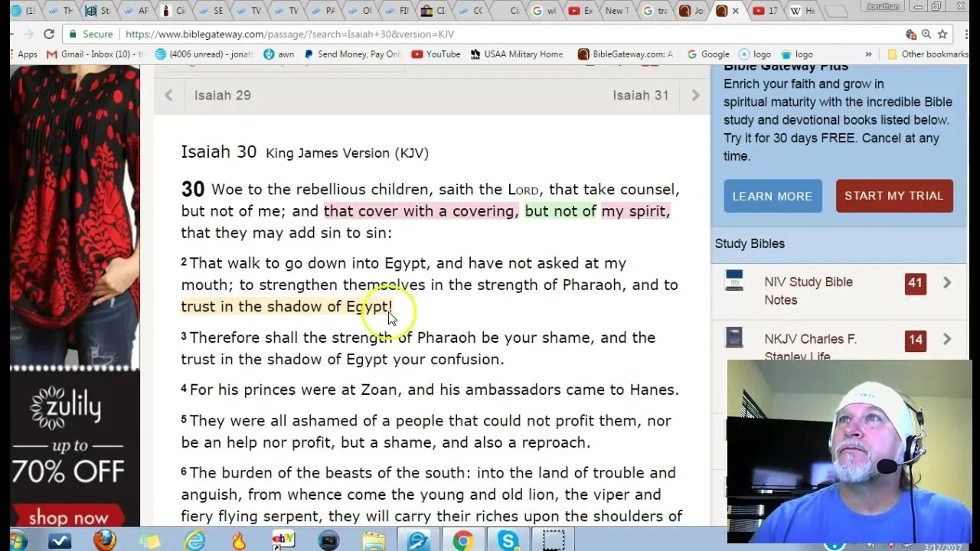
Task: Click the Secure padlock site info
Action: pos(90,34)
